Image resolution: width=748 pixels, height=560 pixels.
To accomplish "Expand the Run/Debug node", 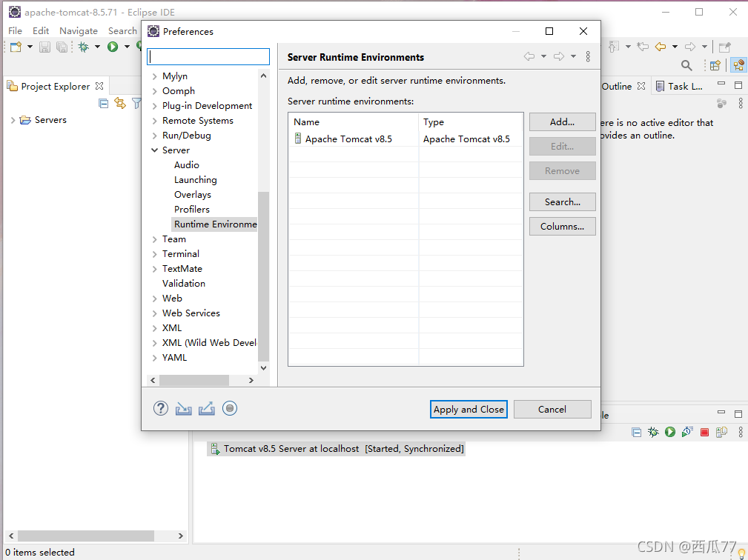I will click(154, 136).
